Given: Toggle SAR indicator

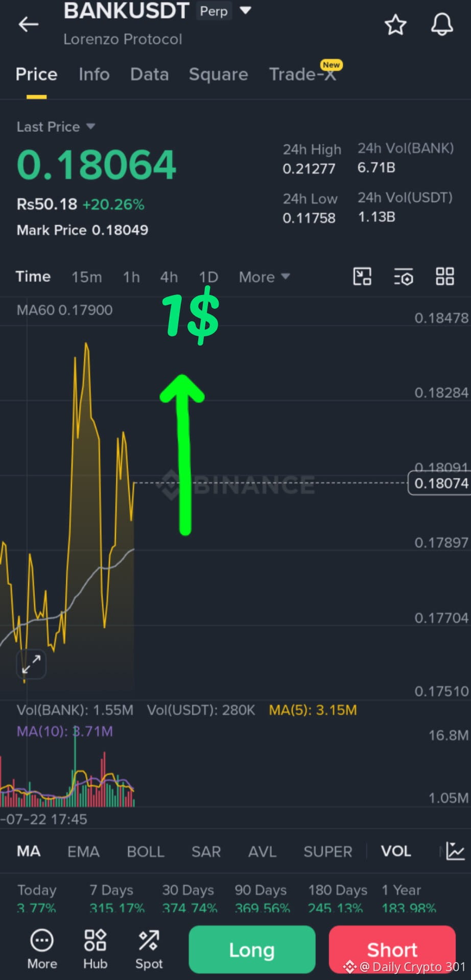Looking at the screenshot, I should tap(206, 851).
